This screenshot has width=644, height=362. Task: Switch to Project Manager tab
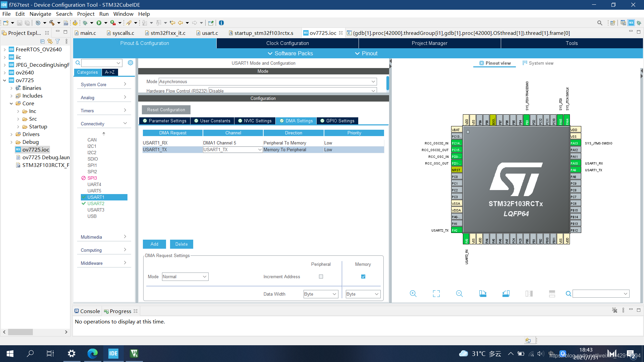click(430, 43)
